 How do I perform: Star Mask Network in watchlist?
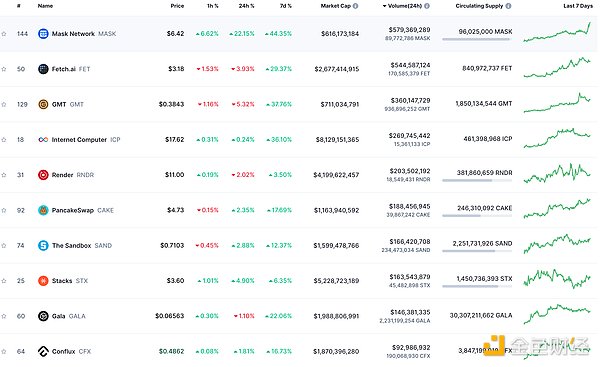[4, 34]
